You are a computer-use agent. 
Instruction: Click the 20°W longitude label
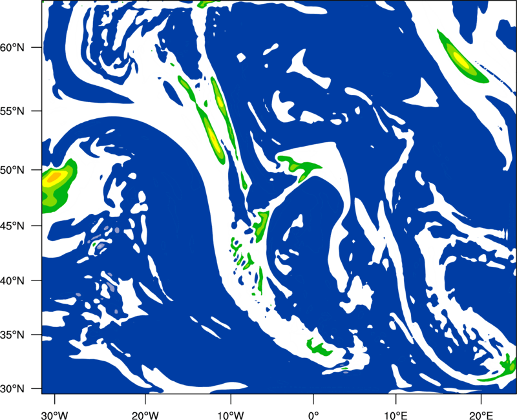[x=145, y=415]
